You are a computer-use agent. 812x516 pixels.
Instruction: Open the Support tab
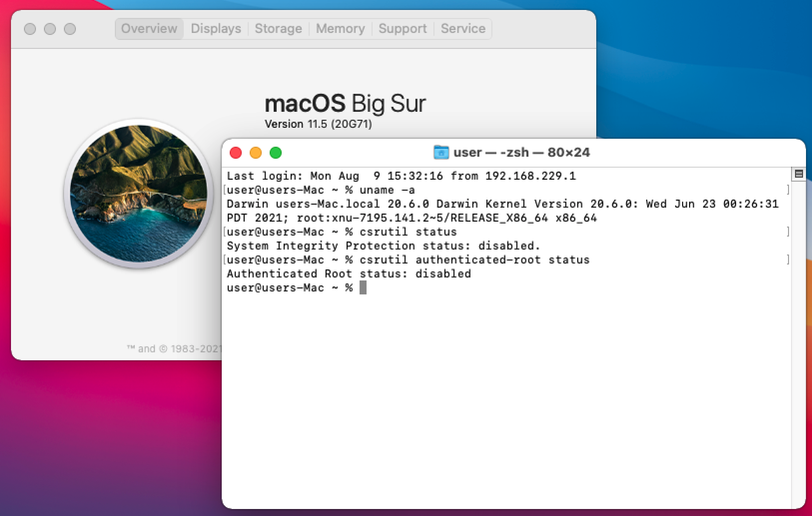pyautogui.click(x=403, y=28)
